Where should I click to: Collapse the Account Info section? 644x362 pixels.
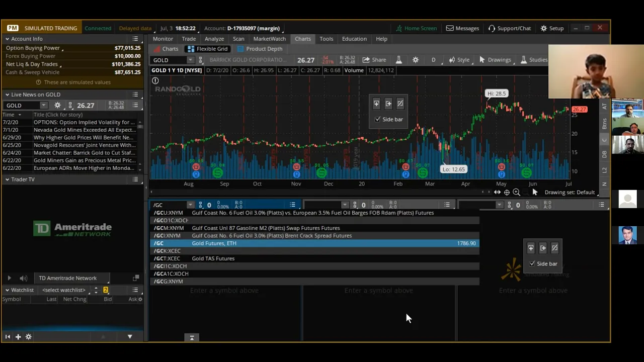click(x=8, y=39)
